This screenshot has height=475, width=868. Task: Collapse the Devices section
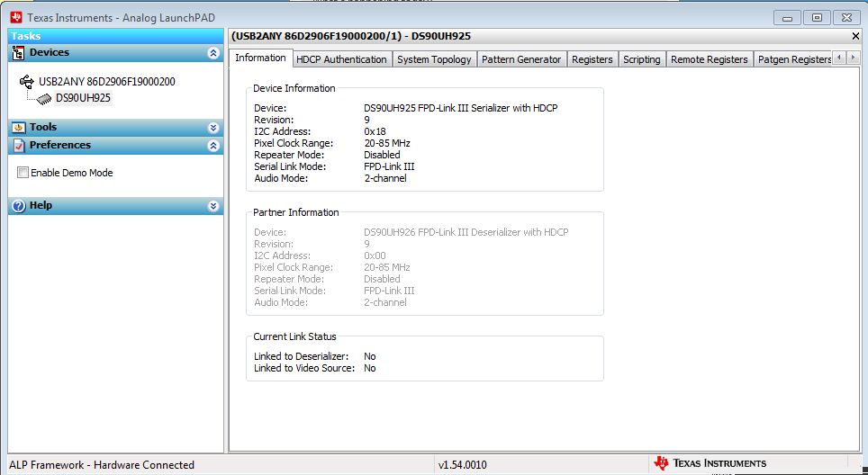coord(213,53)
